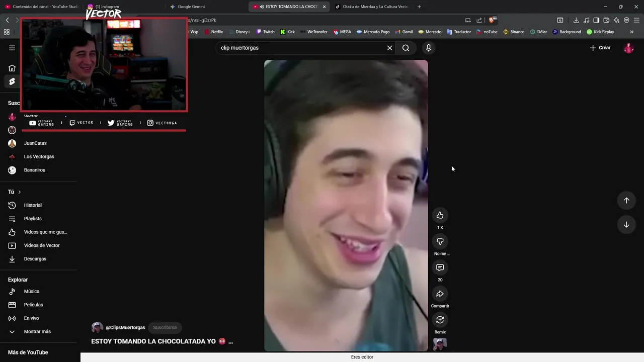Install app or cast icon in address bar
644x362 pixels.
pyautogui.click(x=468, y=20)
